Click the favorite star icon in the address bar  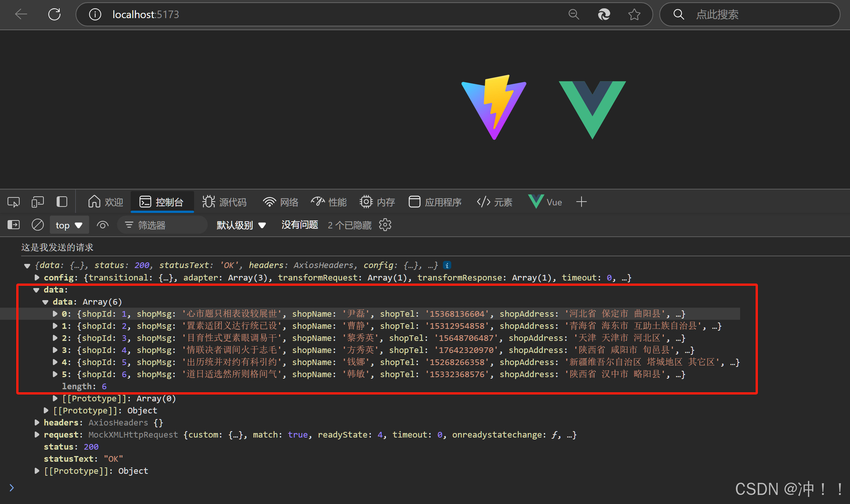click(634, 15)
